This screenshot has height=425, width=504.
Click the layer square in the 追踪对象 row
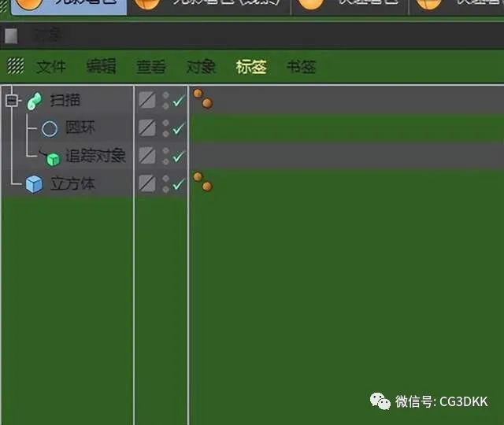click(x=147, y=156)
